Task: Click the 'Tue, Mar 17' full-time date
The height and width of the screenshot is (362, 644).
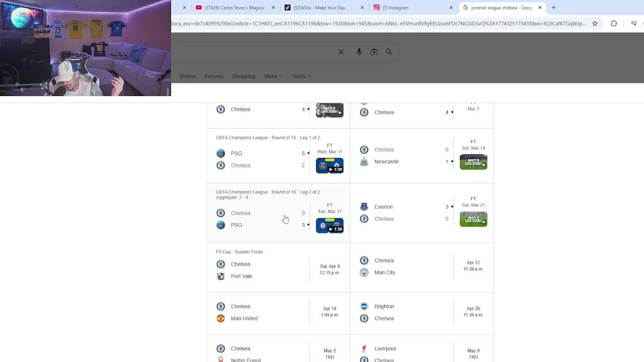Action: (x=330, y=212)
